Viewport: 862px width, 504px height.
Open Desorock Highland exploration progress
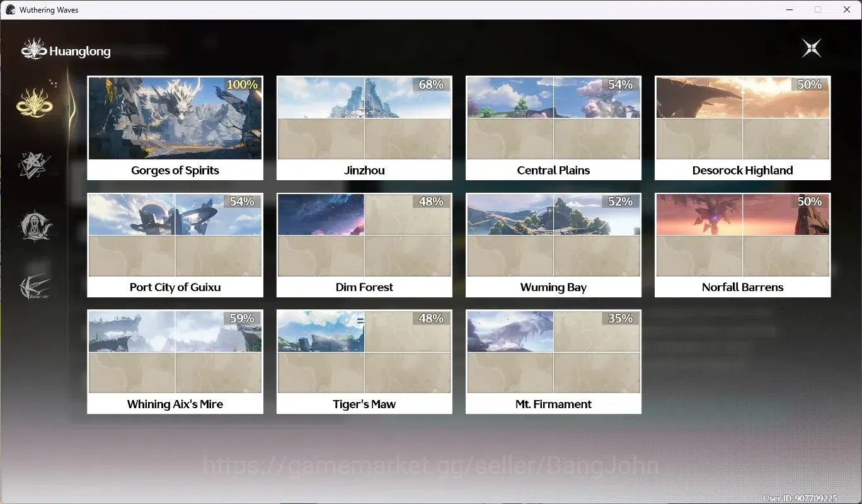742,128
